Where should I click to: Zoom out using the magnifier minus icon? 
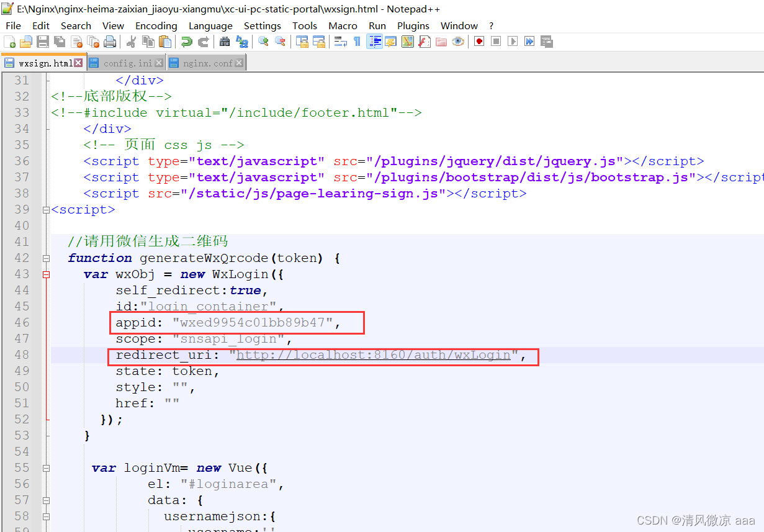tap(281, 42)
